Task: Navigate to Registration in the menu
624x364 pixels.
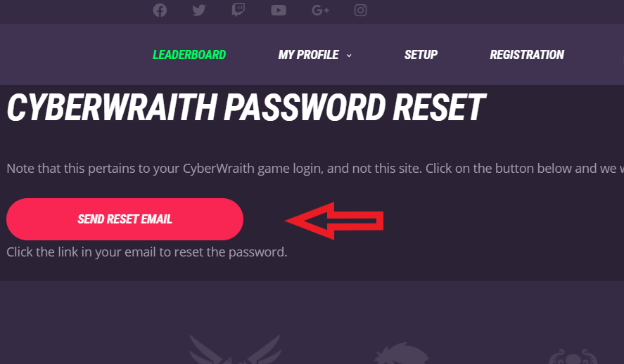Action: coord(527,54)
